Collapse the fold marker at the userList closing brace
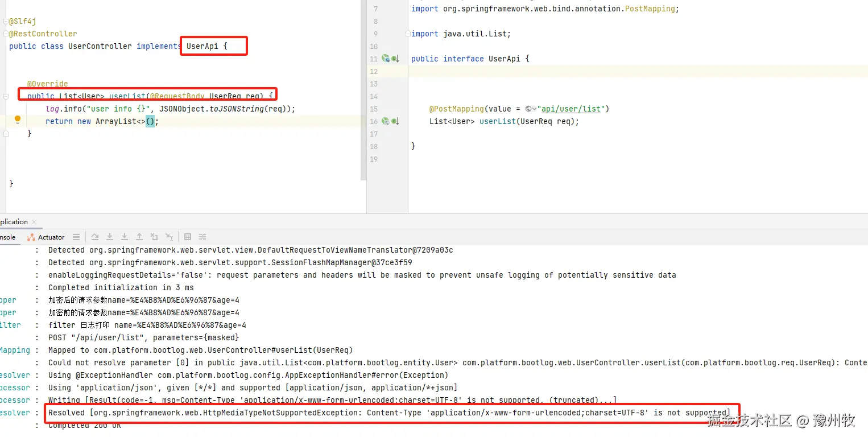Image resolution: width=868 pixels, height=441 pixels. 6,134
